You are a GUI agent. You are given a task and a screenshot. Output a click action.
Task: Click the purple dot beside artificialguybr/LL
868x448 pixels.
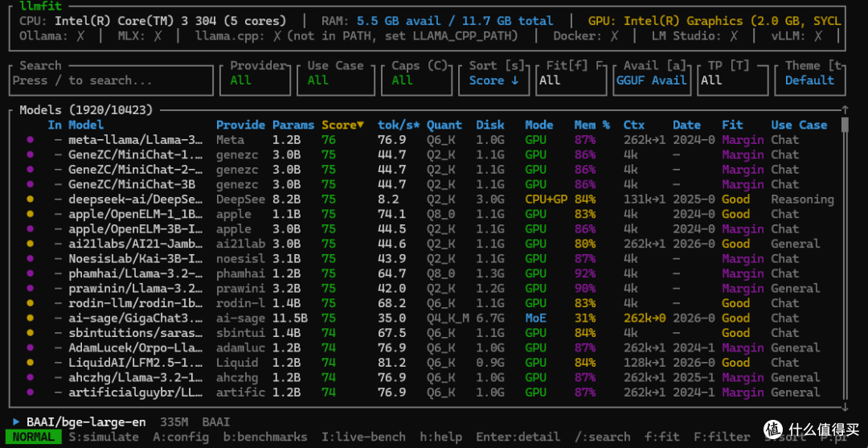(31, 393)
